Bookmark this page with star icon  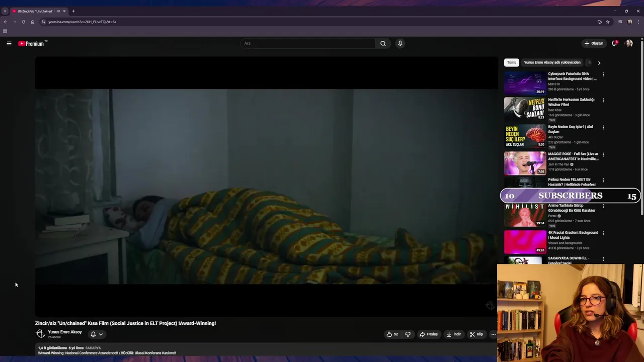[608, 22]
